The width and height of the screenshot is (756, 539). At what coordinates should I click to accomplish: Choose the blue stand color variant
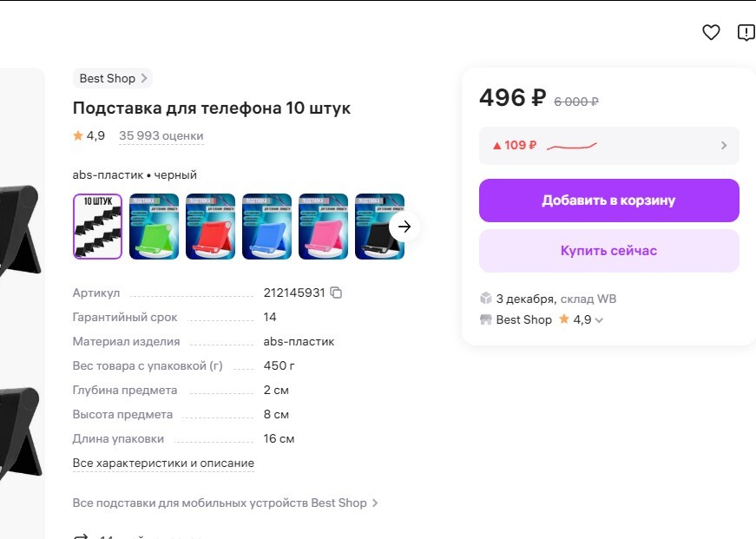[266, 227]
